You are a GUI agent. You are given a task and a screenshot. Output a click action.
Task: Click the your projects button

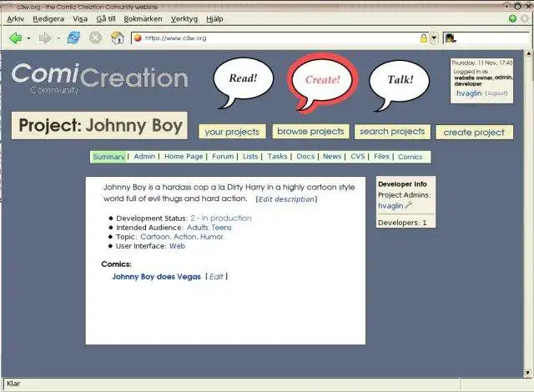(x=232, y=132)
